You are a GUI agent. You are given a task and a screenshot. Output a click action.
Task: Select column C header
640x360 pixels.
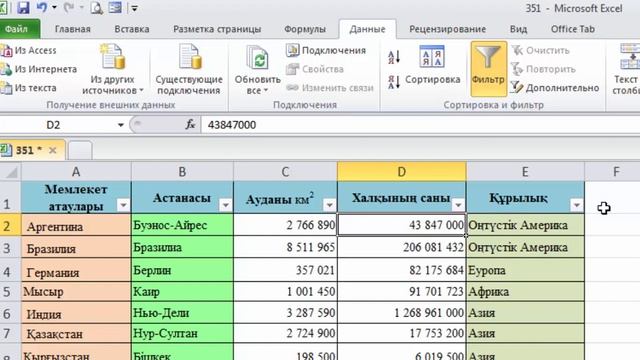point(285,172)
